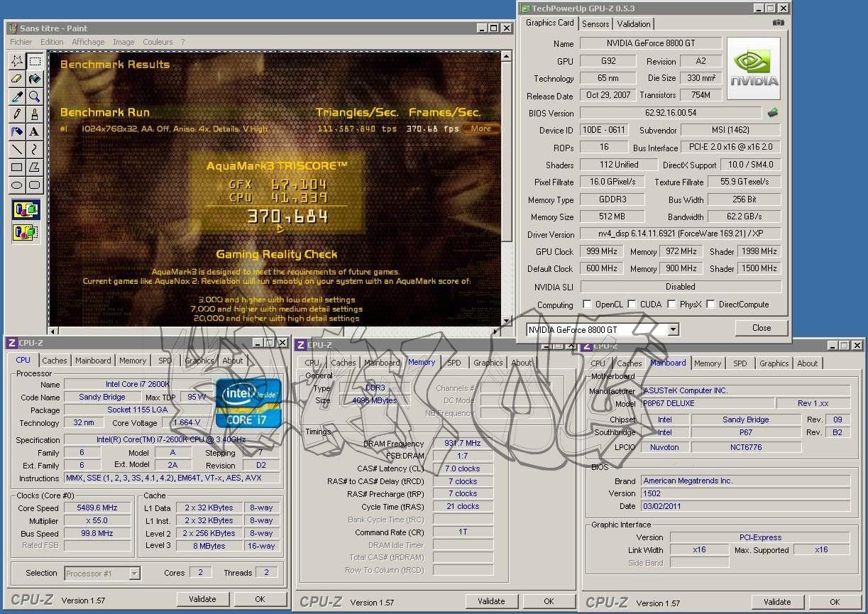Click the GPU-Z title bar icon
The image size is (868, 614).
point(525,9)
